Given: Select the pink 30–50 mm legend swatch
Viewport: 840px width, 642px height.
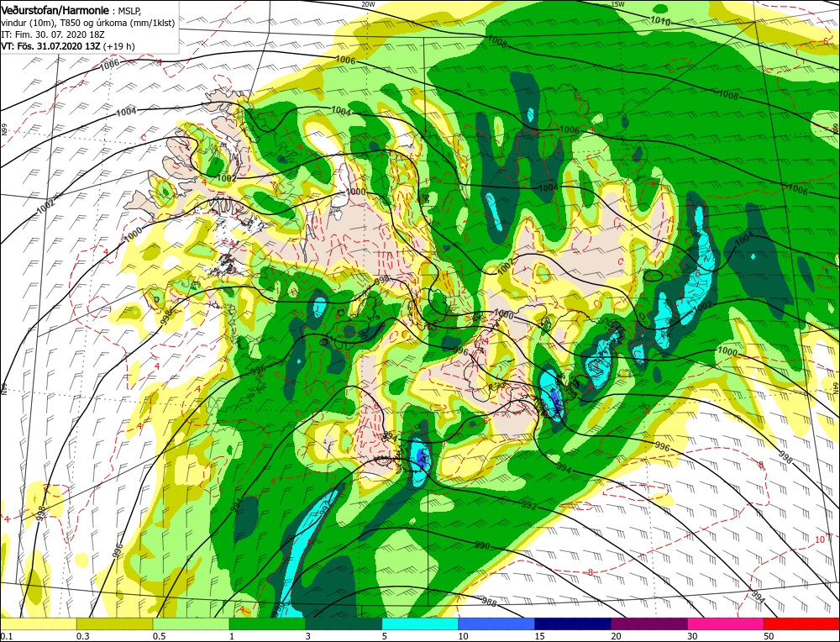Looking at the screenshot, I should [x=726, y=624].
